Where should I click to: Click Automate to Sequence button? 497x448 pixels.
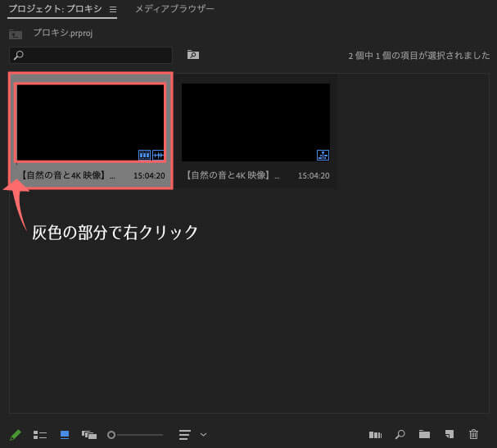375,435
